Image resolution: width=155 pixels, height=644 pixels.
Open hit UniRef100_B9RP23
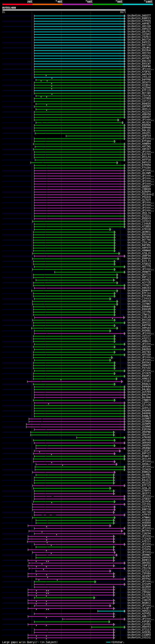point(139,18)
